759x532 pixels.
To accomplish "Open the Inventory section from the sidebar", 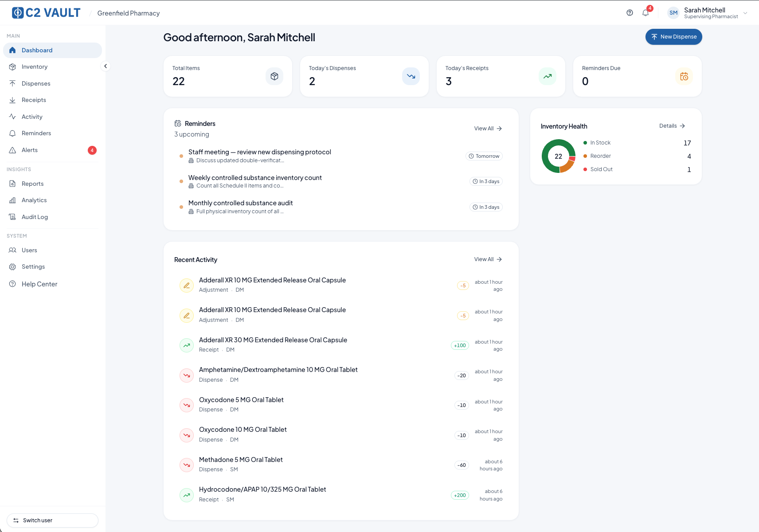I will tap(34, 66).
